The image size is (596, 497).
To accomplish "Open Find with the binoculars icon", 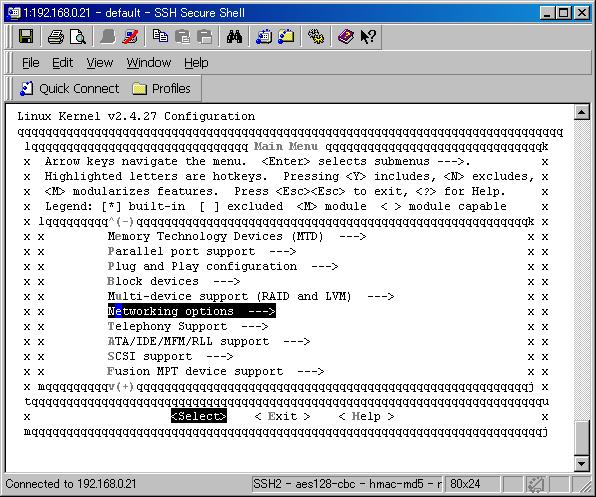I will [234, 37].
